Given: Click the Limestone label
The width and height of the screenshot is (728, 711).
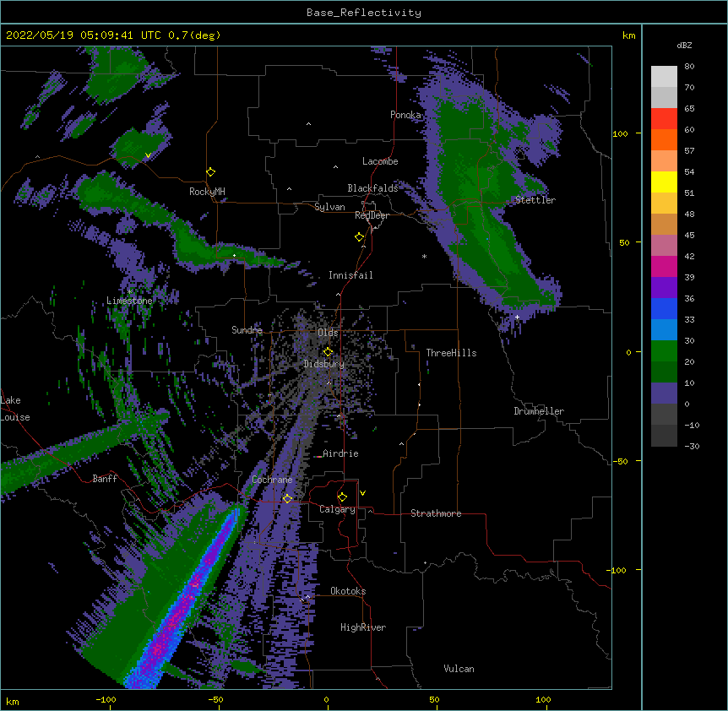Looking at the screenshot, I should point(129,301).
